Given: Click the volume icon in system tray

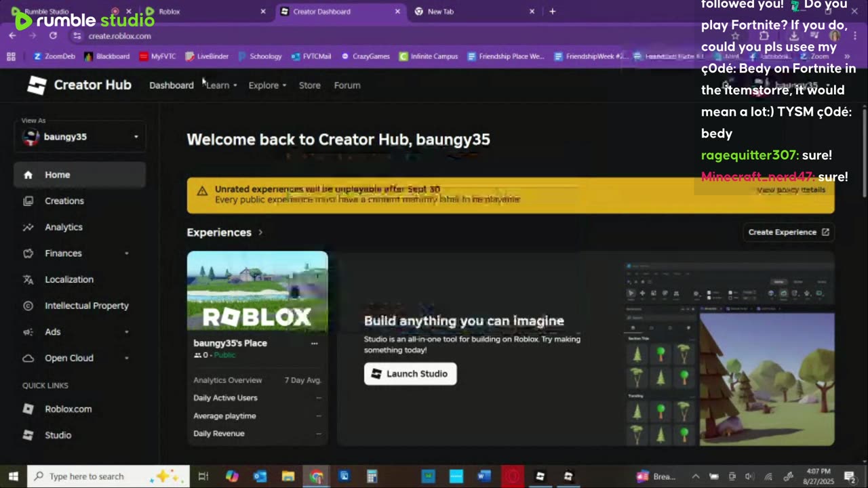Looking at the screenshot, I should [749, 476].
